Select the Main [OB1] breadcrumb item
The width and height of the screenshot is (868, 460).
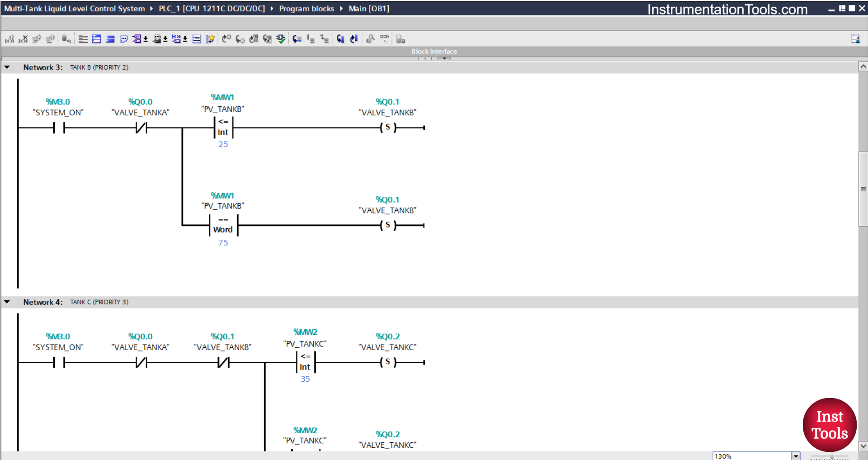[x=369, y=8]
